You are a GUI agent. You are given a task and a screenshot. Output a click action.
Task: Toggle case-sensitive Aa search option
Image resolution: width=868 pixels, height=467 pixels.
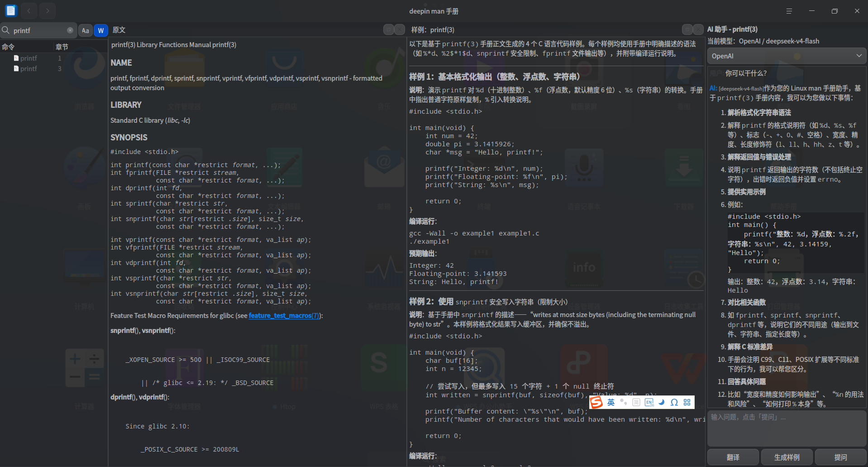click(86, 30)
